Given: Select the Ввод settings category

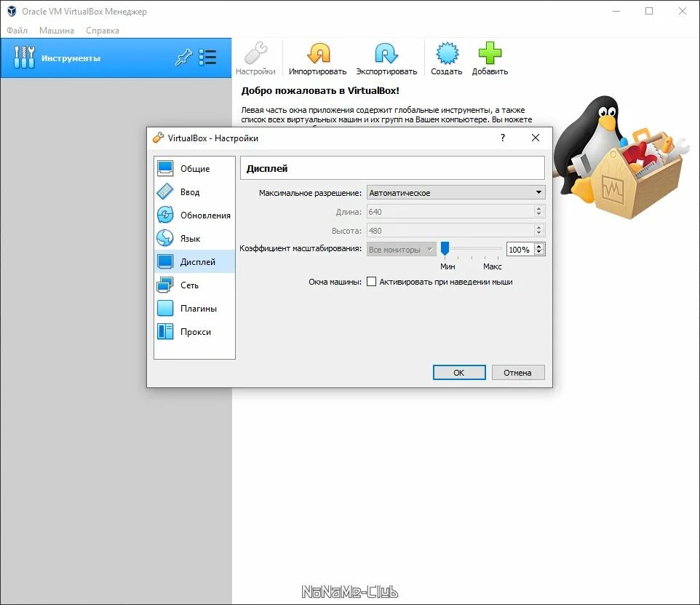Looking at the screenshot, I should point(194,191).
